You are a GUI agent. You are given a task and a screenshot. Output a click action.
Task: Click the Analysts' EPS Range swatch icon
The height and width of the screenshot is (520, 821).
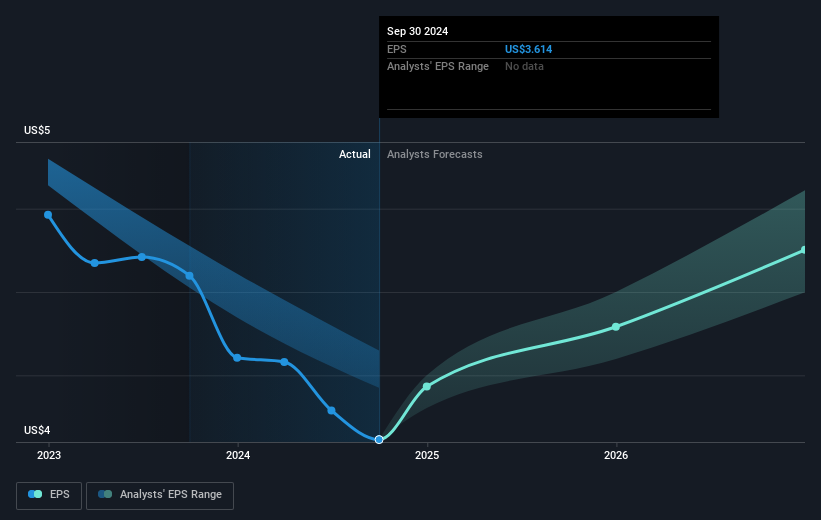pos(105,494)
